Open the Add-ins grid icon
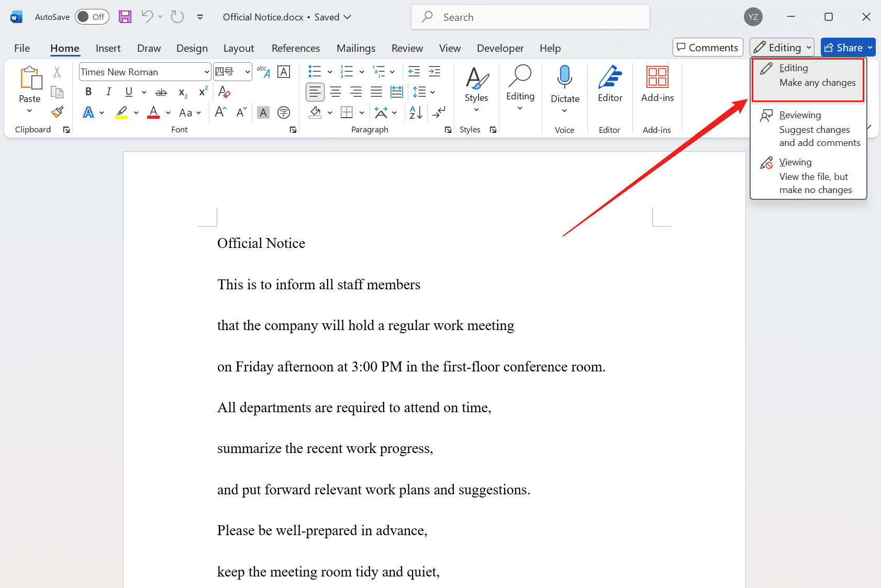The width and height of the screenshot is (881, 588). coord(657,84)
